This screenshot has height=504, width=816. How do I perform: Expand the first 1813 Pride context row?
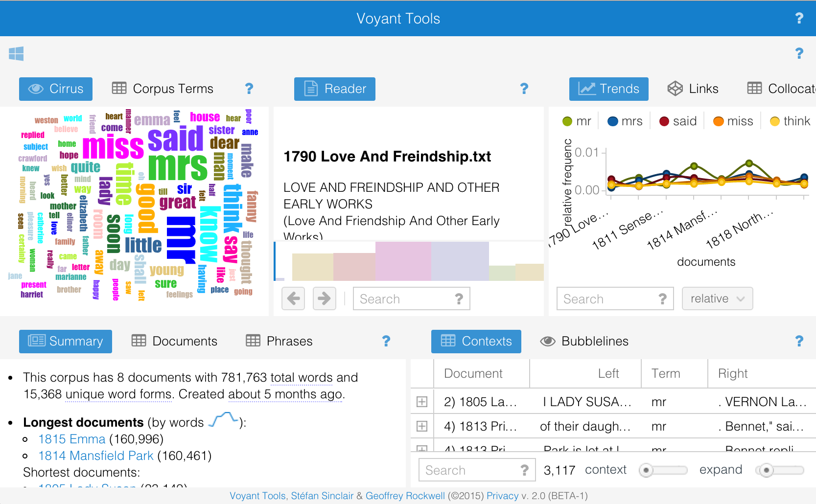(x=421, y=426)
